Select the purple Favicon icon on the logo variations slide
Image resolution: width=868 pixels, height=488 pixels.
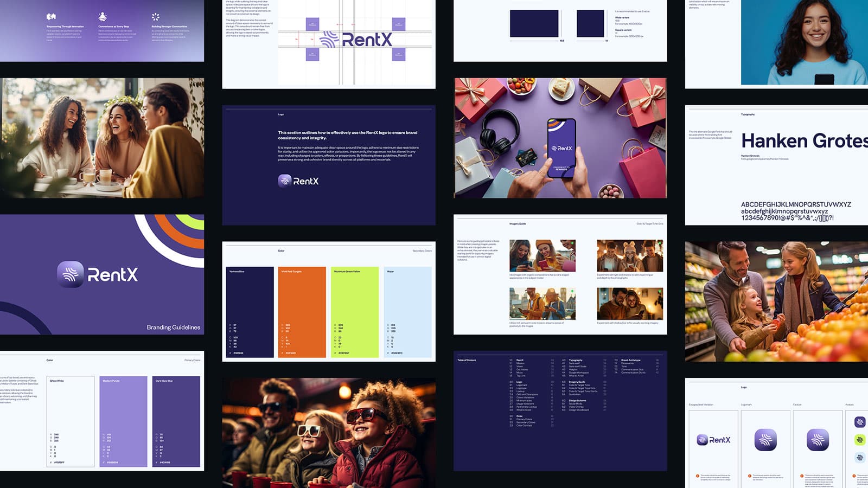tap(819, 440)
